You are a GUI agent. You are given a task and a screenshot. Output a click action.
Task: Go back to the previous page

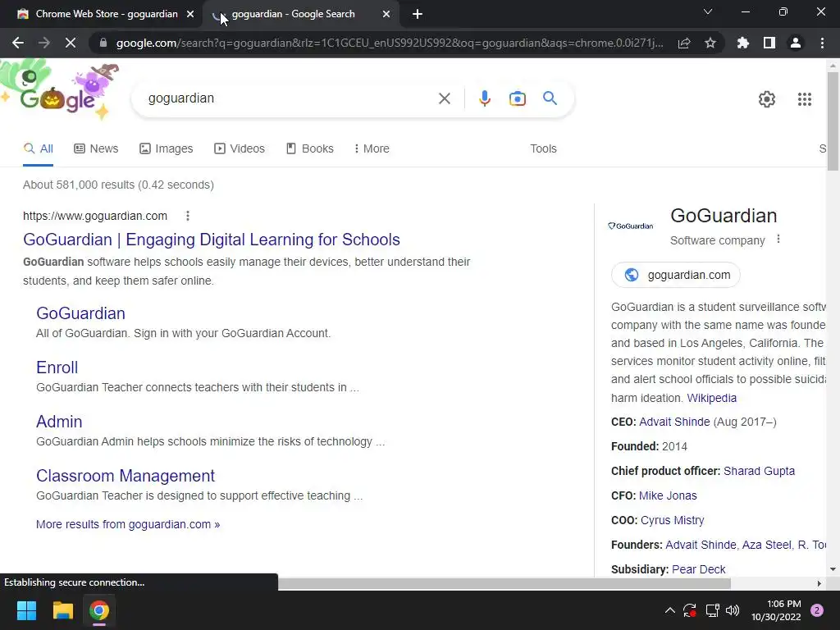point(18,43)
